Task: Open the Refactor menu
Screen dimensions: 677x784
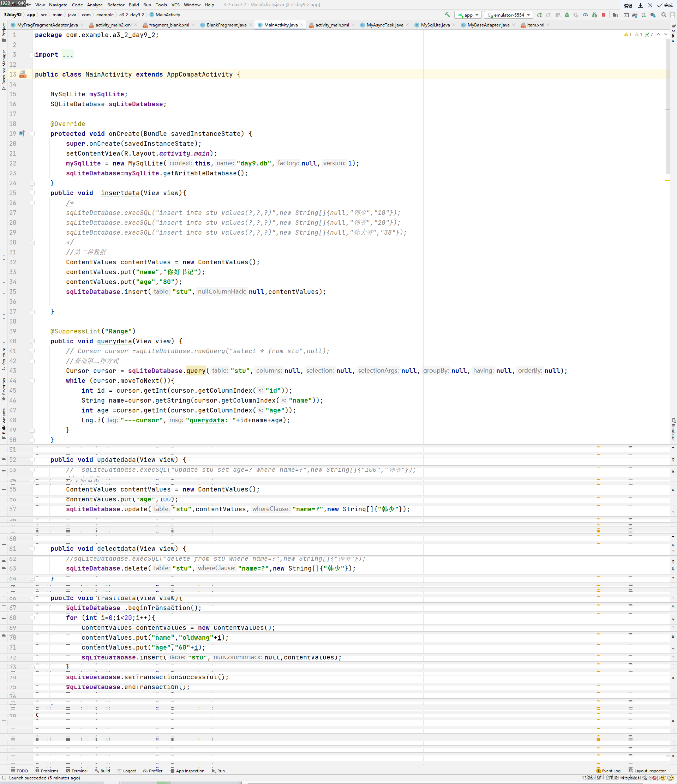Action: point(115,5)
